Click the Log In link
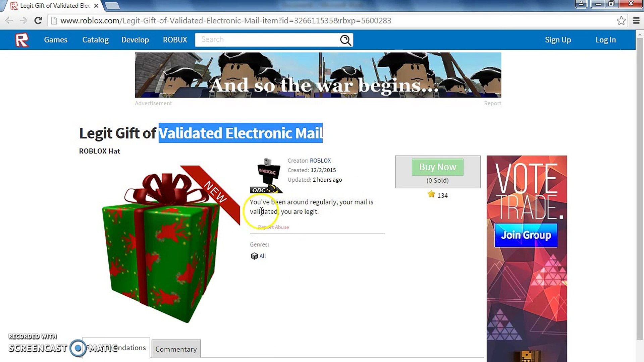Screen dimensions: 644x362 [606, 39]
